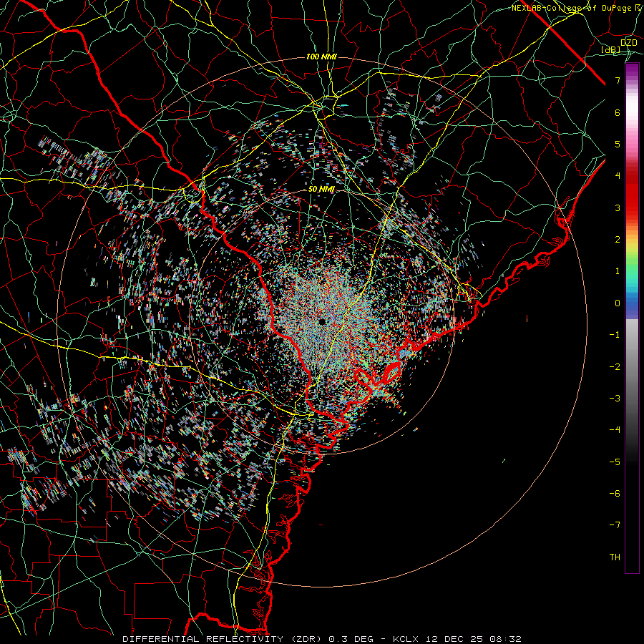Click the color scale value 7
This screenshot has width=644, height=644.
pos(618,80)
